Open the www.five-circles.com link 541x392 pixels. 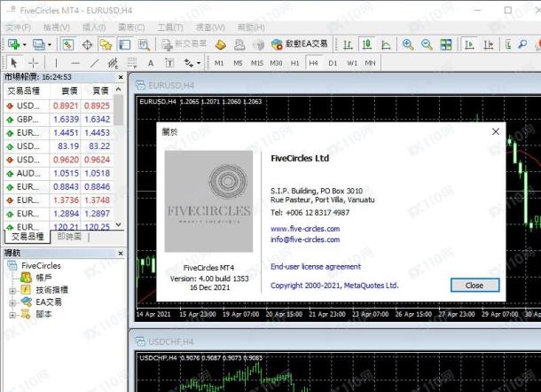305,229
